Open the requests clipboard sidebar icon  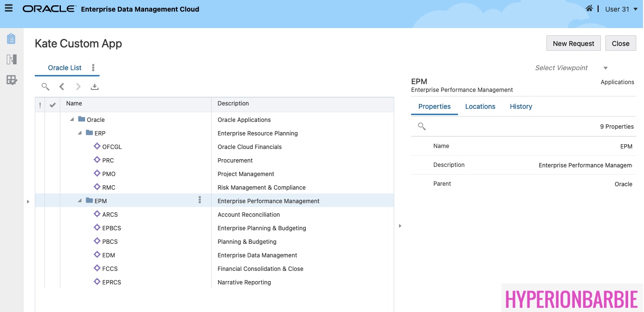11,39
